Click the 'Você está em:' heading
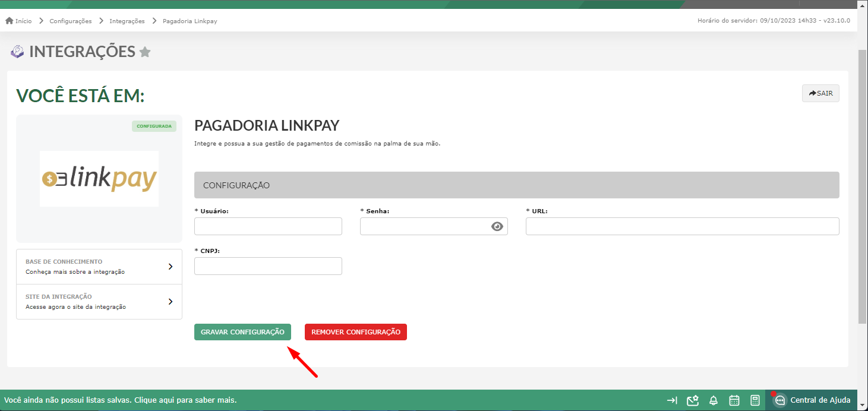 (80, 96)
